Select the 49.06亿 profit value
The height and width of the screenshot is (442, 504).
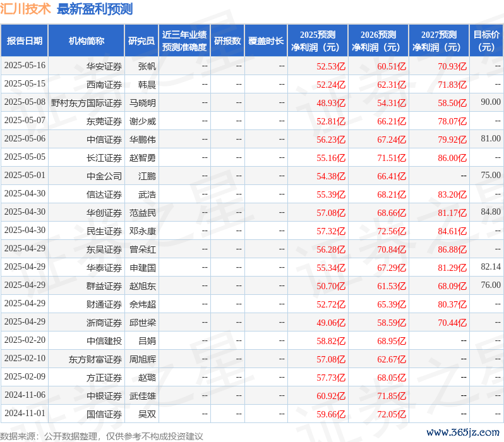tap(331, 323)
